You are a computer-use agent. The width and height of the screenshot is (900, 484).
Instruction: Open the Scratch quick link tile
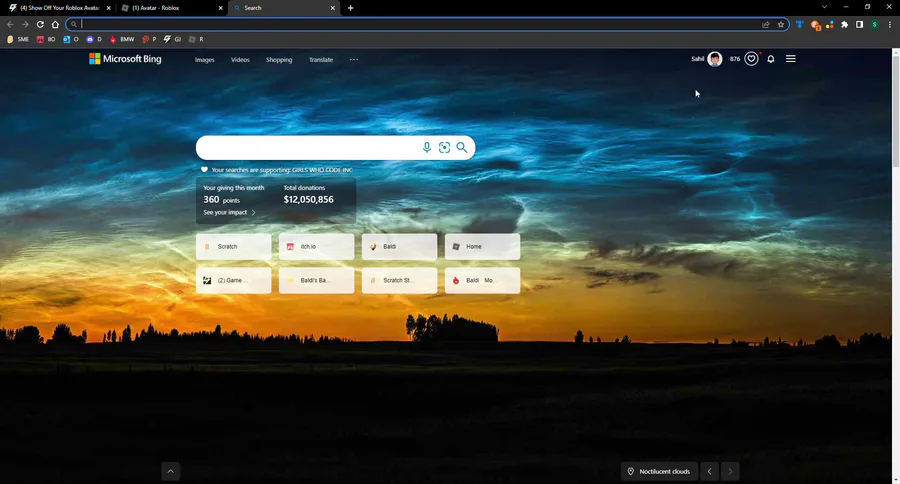tap(234, 246)
